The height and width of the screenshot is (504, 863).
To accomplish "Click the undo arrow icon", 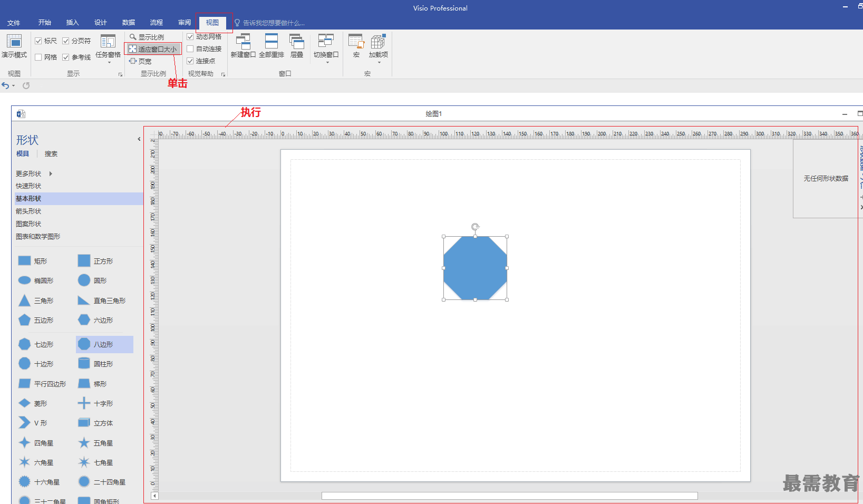I will 5,85.
